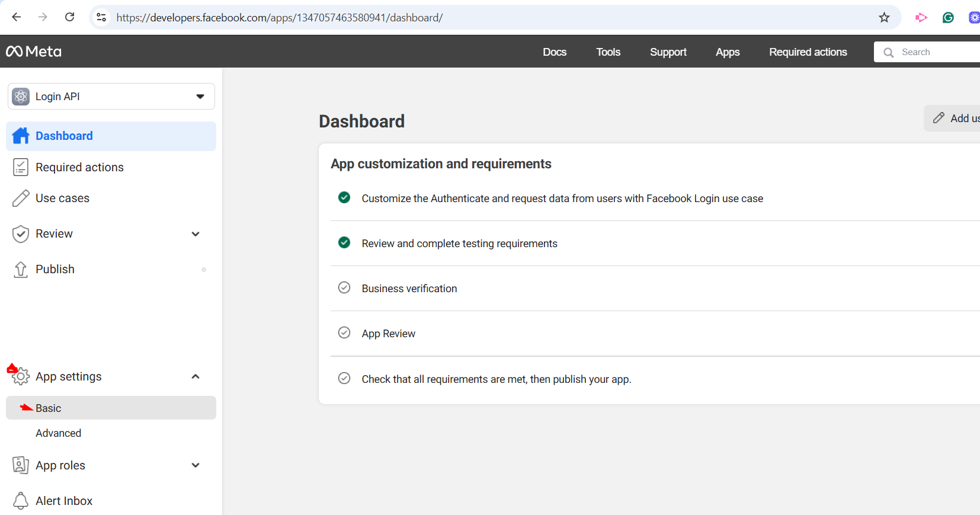Click the Meta logo in header
980x515 pixels.
click(x=34, y=52)
